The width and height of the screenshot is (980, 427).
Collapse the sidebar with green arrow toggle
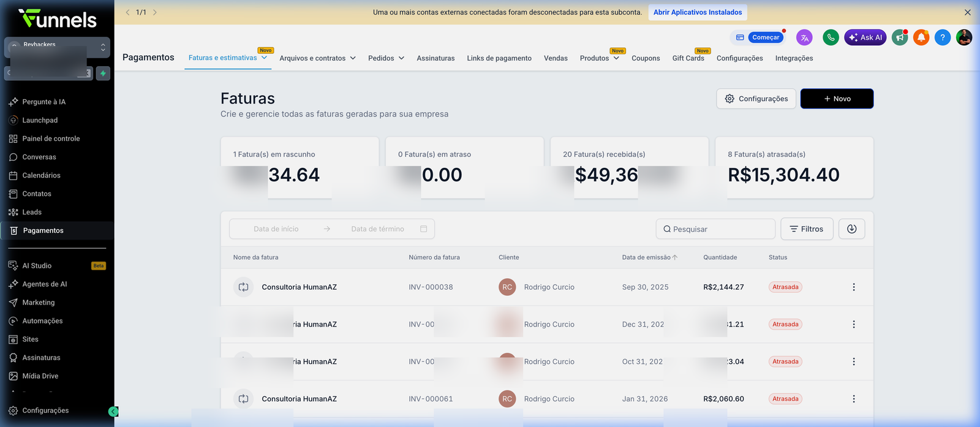pos(113,412)
